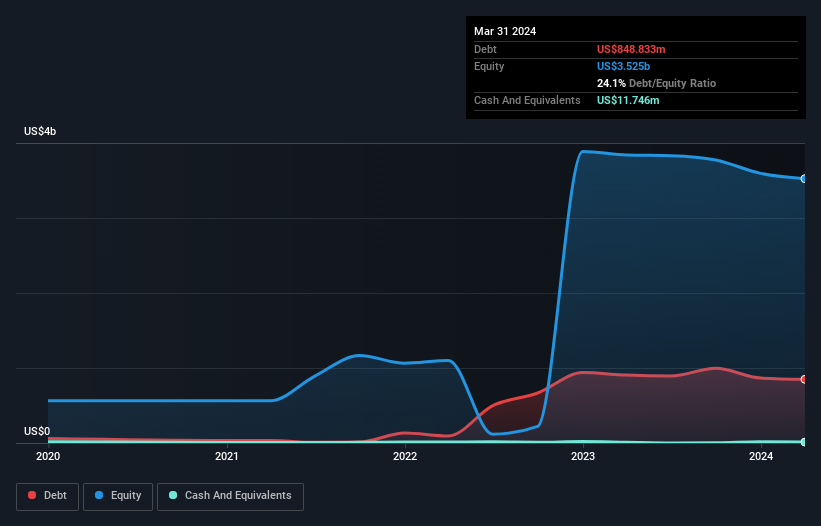Click the 2021 x-axis label

(x=227, y=456)
